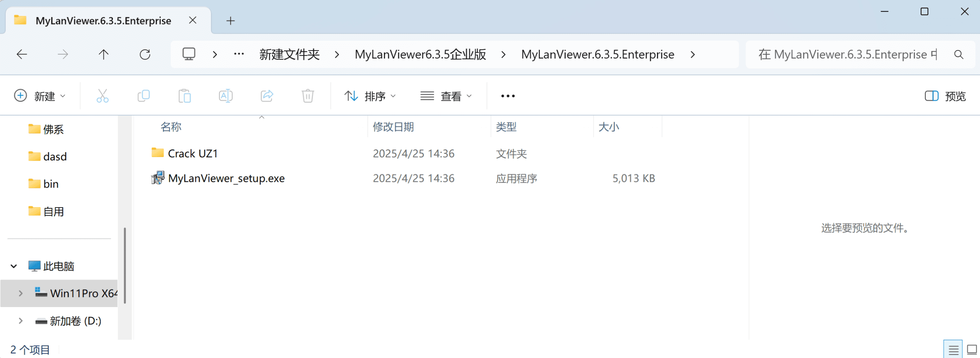Screen dimensions: 980x358
Task: Switch to details list view icon
Action: pos(953,350)
